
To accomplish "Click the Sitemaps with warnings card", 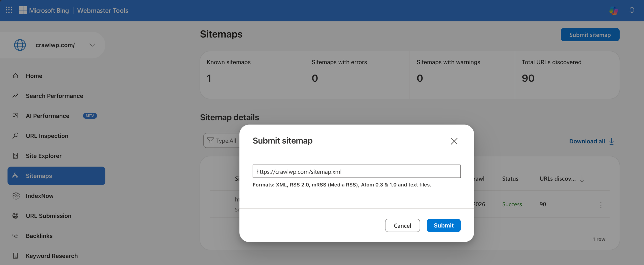I will coord(462,75).
